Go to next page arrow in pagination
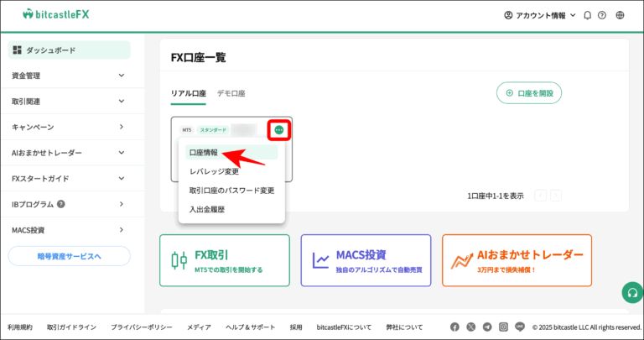This screenshot has height=340, width=644. click(x=556, y=196)
